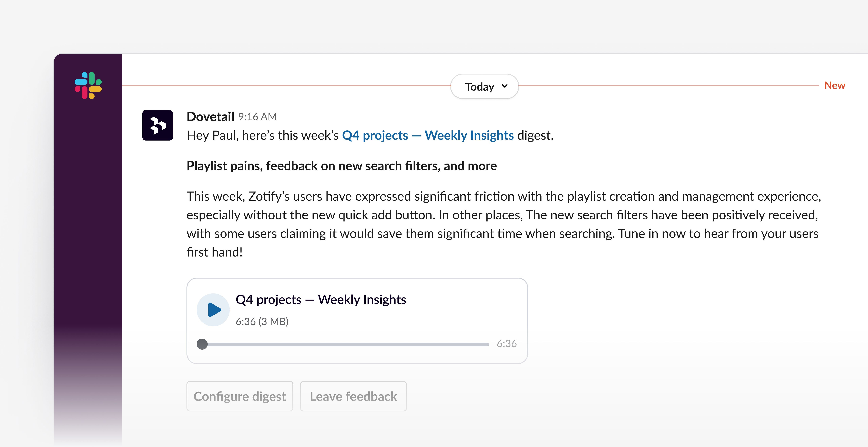This screenshot has height=447, width=868.
Task: Click the Weekly Insights title in the audio card
Action: 321,299
